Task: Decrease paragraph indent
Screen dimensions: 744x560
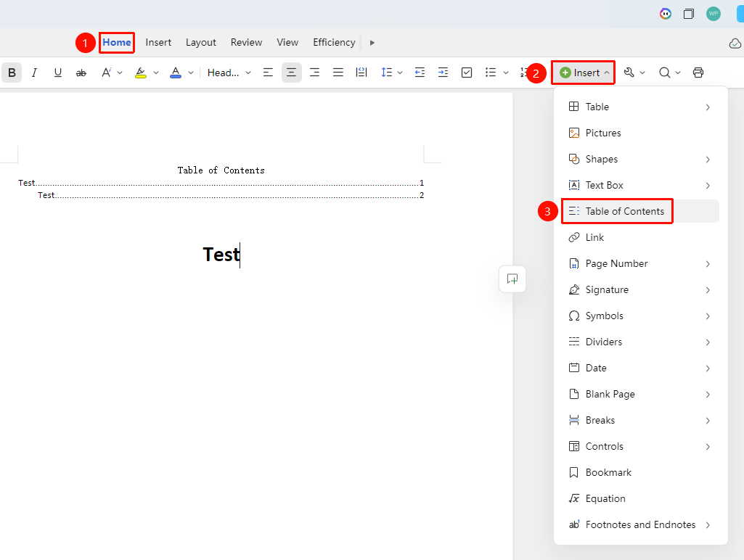Action: 420,73
